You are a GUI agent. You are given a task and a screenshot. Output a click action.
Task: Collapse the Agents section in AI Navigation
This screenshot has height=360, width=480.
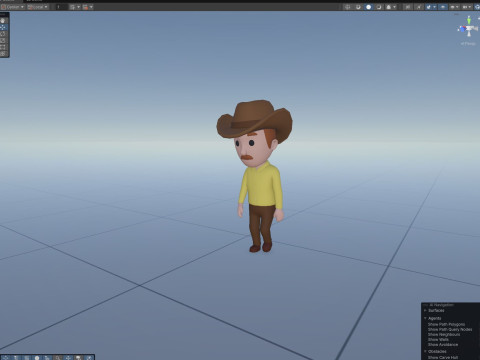pos(425,318)
